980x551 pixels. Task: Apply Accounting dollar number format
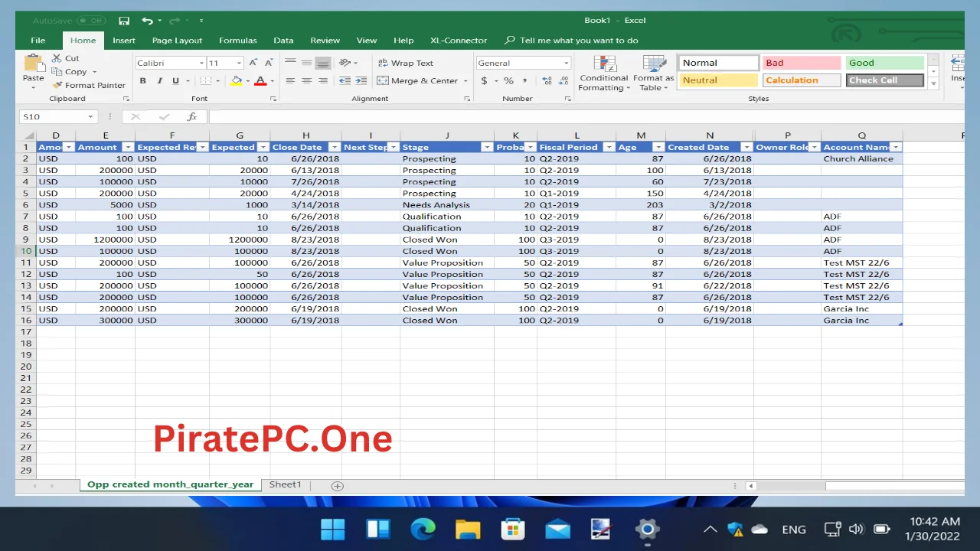coord(484,80)
